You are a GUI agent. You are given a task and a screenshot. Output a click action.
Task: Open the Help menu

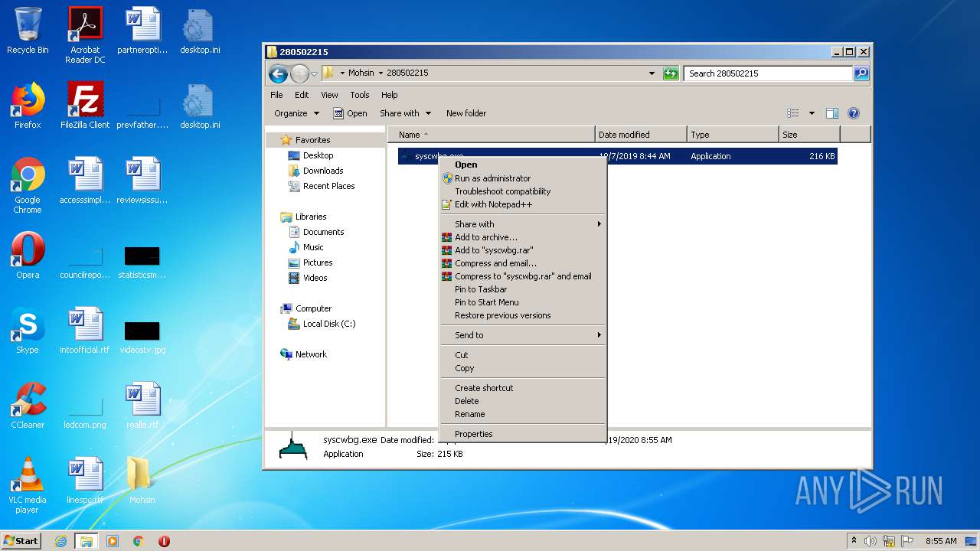[390, 95]
